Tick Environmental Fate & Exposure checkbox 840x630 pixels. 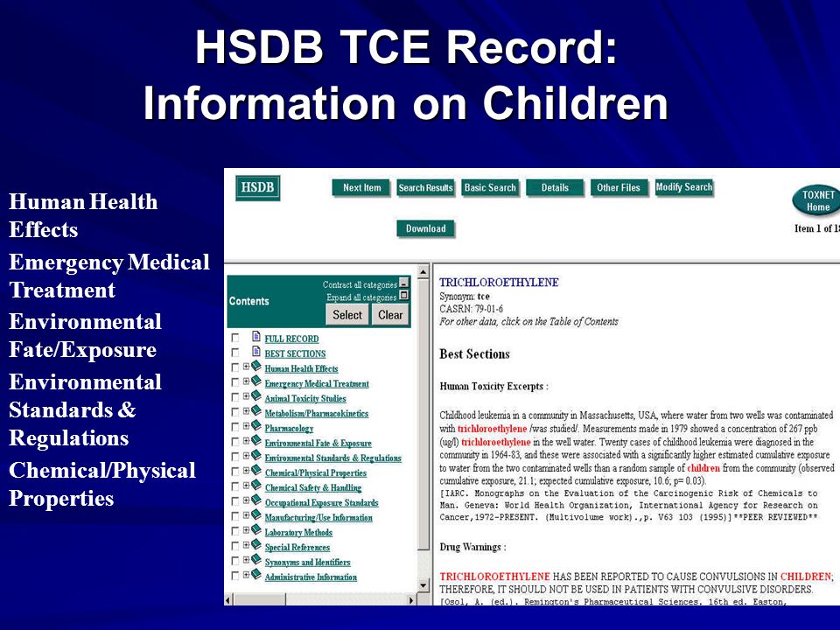coord(235,442)
